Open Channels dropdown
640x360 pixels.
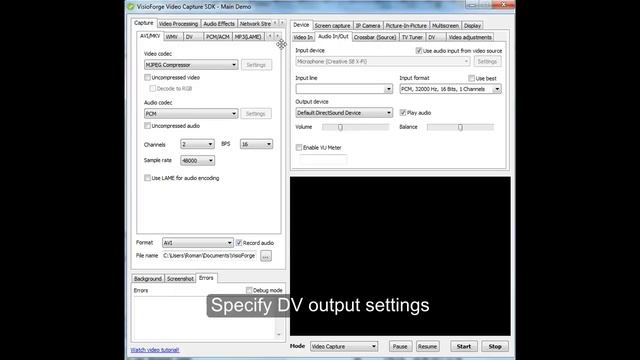pos(197,144)
